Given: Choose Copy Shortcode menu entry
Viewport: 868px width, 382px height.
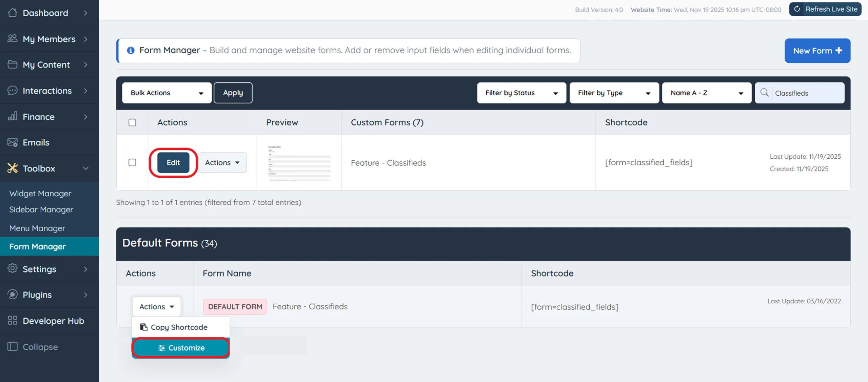Looking at the screenshot, I should pyautogui.click(x=179, y=327).
